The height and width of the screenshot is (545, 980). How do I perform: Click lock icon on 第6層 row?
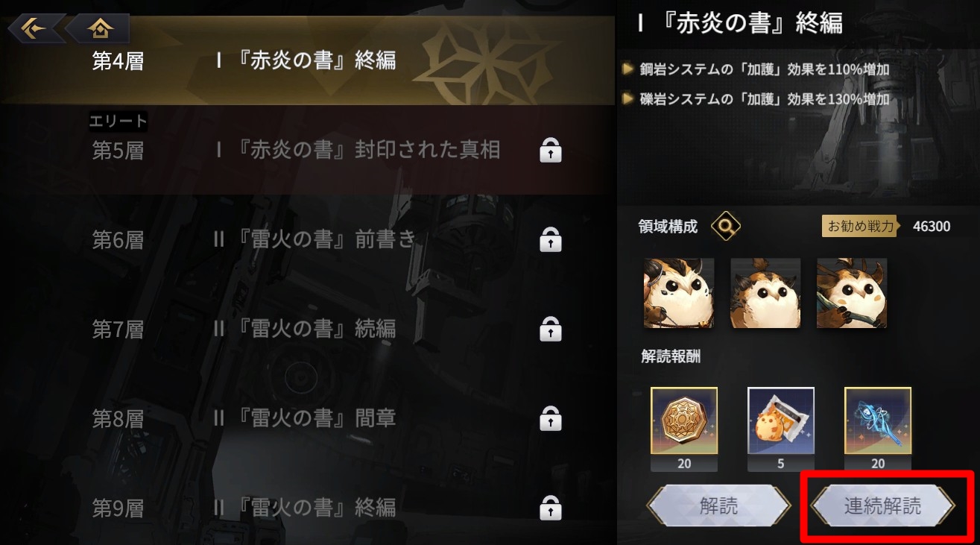coord(550,240)
